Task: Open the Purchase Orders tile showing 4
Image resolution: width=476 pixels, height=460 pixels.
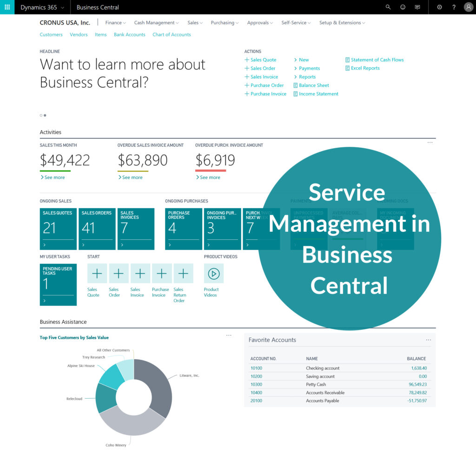Action: click(183, 229)
